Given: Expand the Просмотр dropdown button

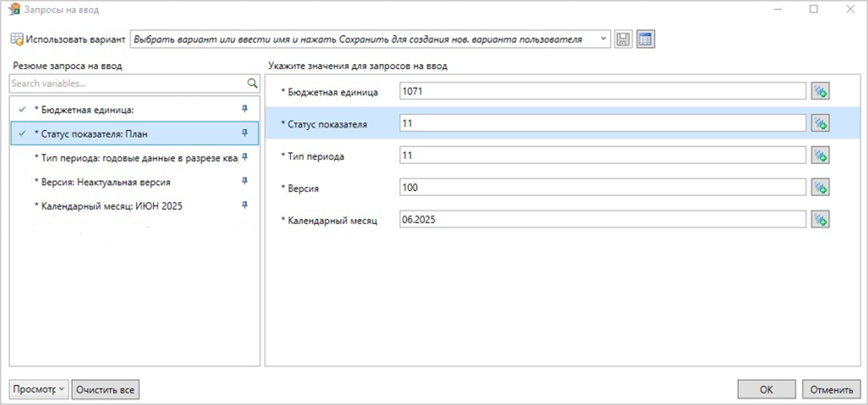Looking at the screenshot, I should pyautogui.click(x=39, y=389).
